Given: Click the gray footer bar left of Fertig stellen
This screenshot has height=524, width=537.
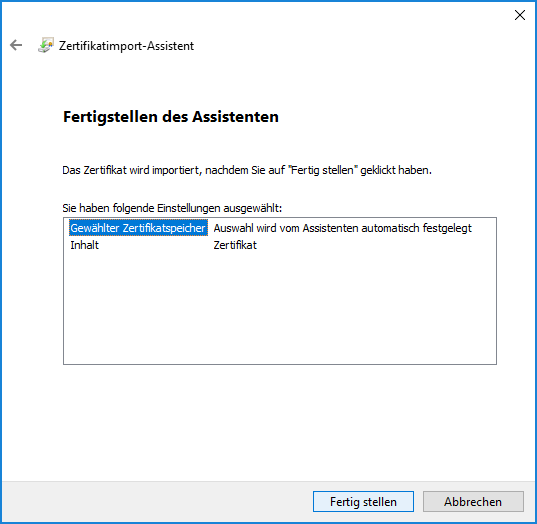Looking at the screenshot, I should tap(154, 502).
